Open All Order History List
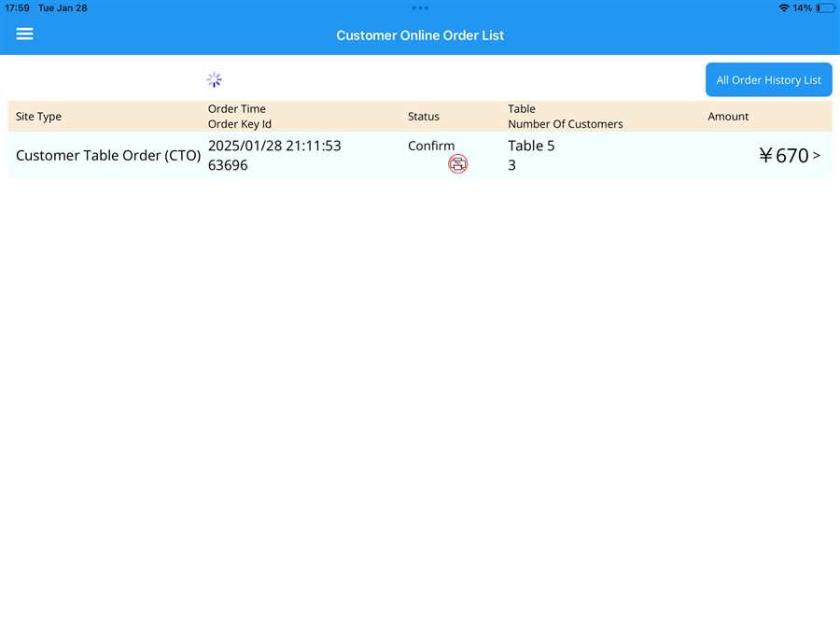 (x=768, y=80)
